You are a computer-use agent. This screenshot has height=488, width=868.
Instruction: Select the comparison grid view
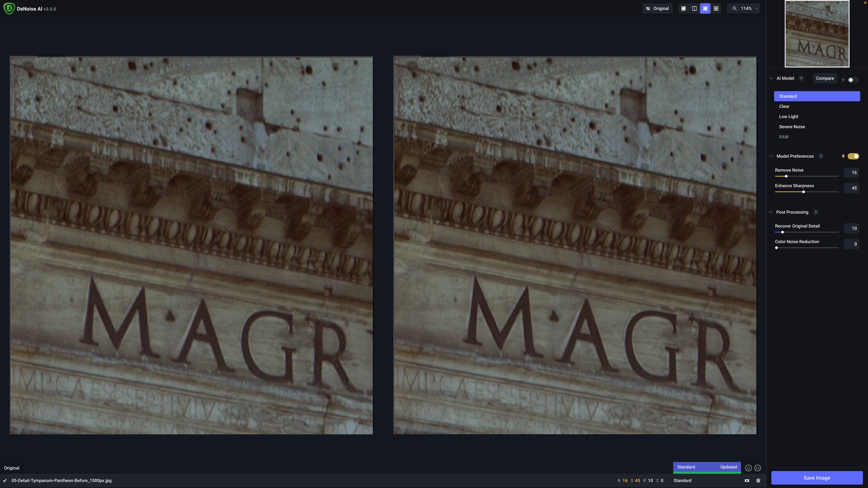(x=716, y=8)
